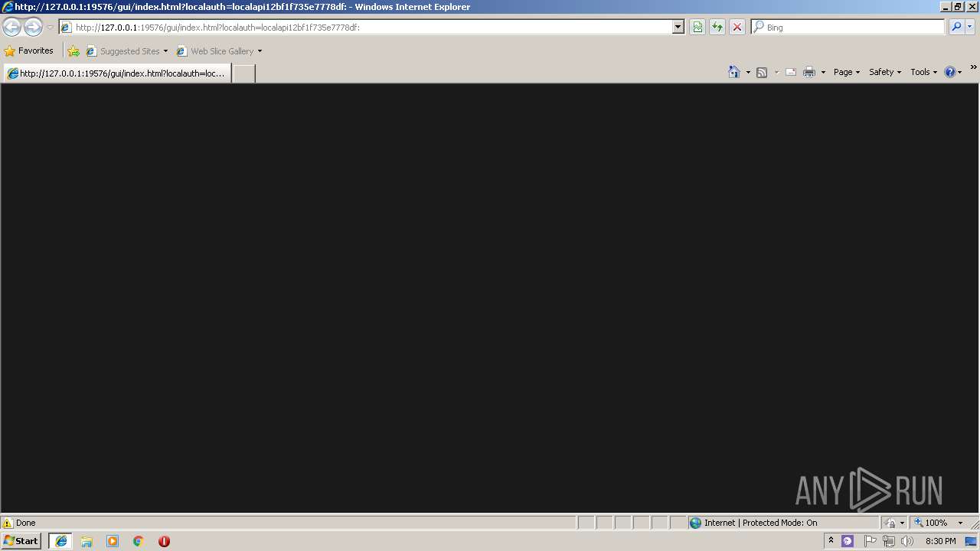This screenshot has height=551, width=980.
Task: Refresh the page with the Refresh icon
Action: [717, 27]
